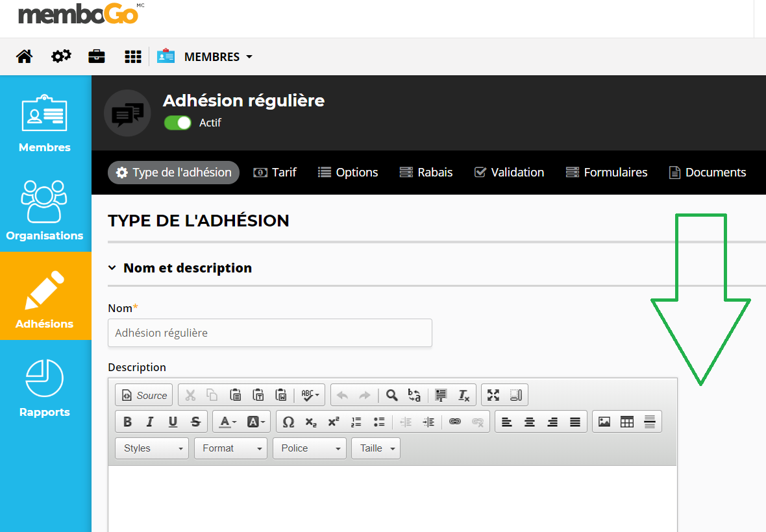Click the decrease indent icon
The width and height of the screenshot is (766, 532).
[x=406, y=422]
